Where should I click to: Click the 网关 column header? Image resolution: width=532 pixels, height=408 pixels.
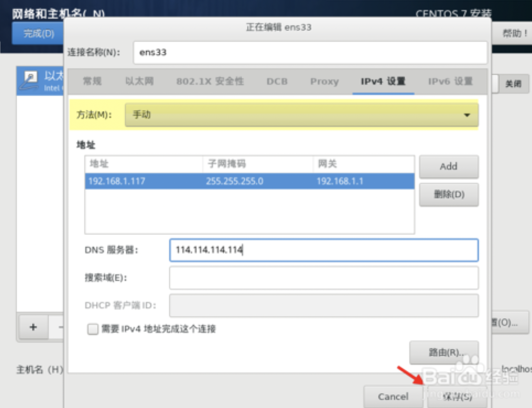click(x=363, y=164)
